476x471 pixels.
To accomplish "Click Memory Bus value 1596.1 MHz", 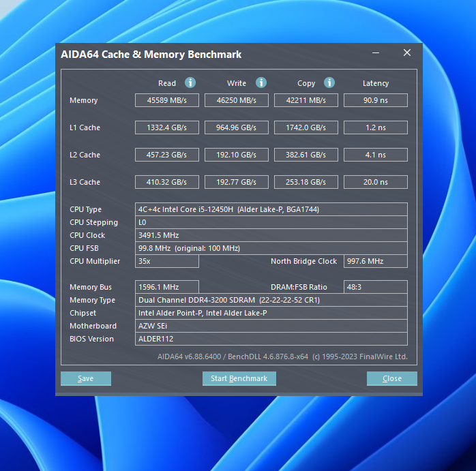I will [x=167, y=287].
